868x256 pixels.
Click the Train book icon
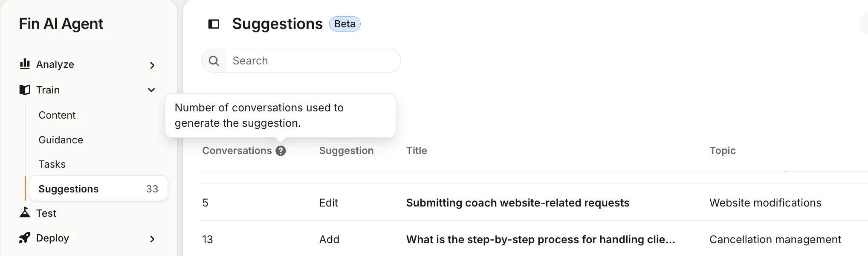click(25, 90)
